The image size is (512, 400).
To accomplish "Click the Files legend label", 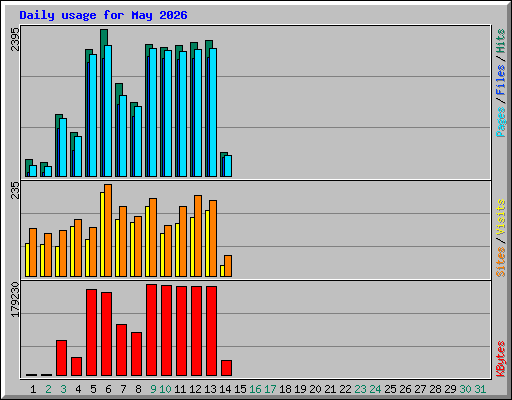I will [501, 79].
